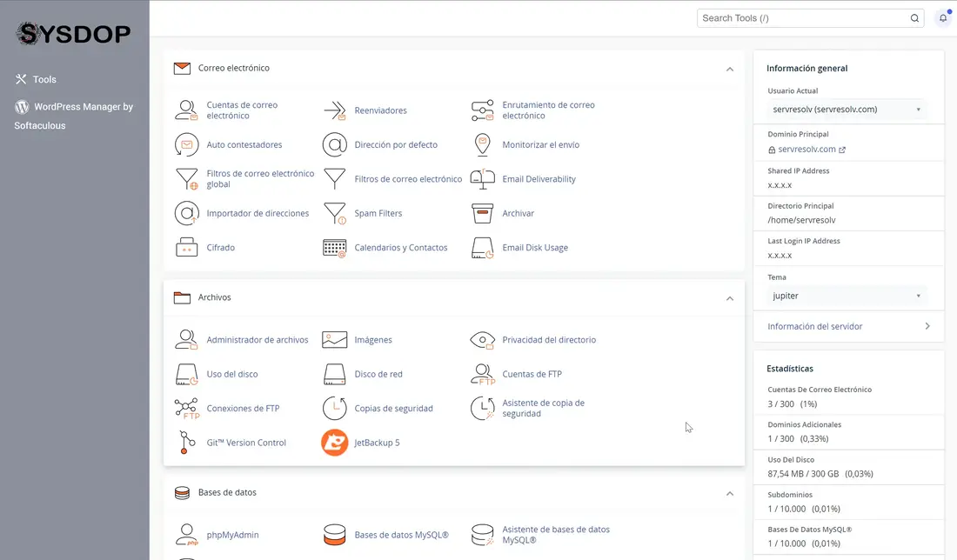Collapse the Bases de datos section
957x560 pixels.
click(x=729, y=494)
